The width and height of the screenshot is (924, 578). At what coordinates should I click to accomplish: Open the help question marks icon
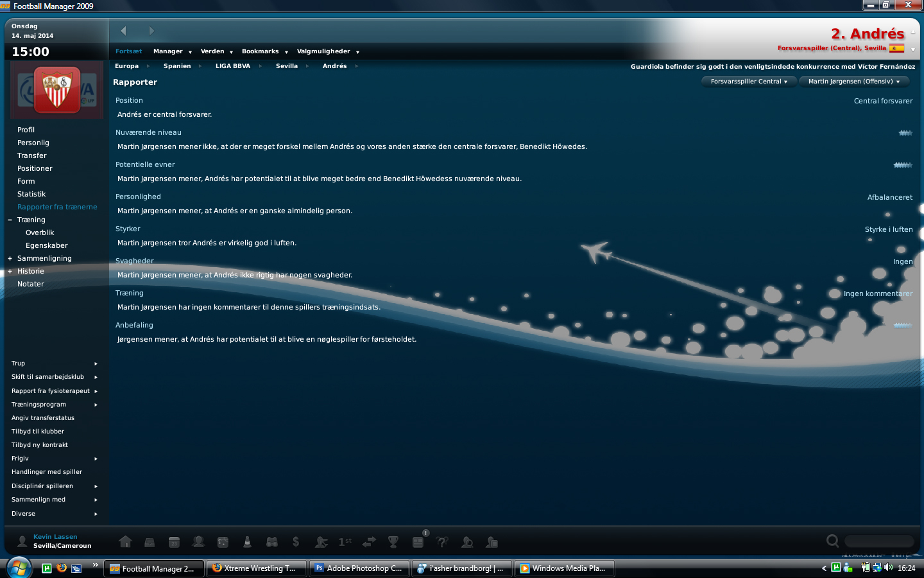(442, 542)
